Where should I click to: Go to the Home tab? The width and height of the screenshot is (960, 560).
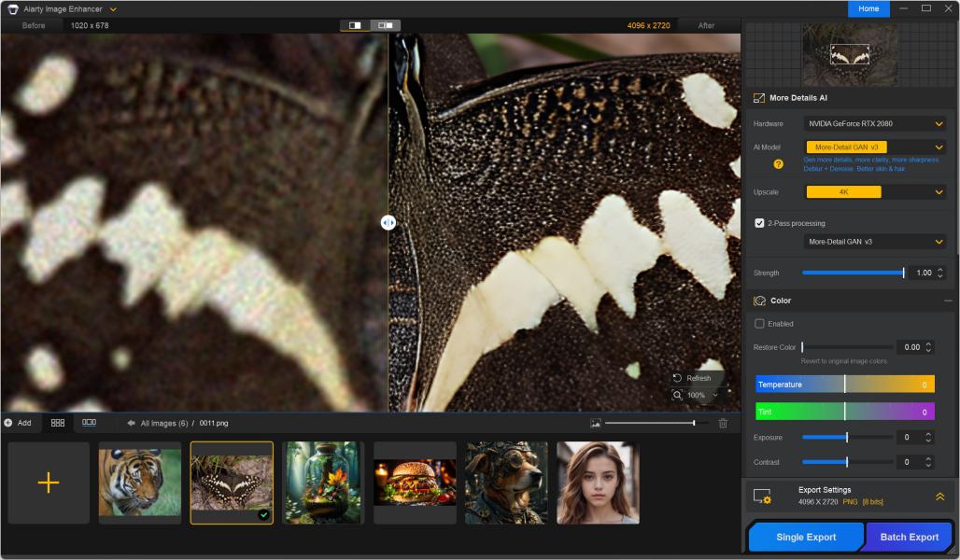click(x=868, y=8)
